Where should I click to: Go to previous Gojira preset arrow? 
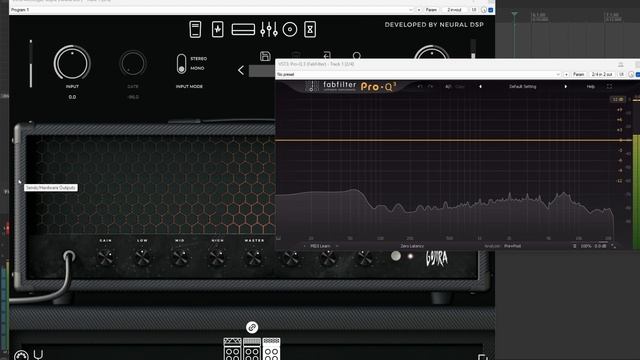coord(241,70)
